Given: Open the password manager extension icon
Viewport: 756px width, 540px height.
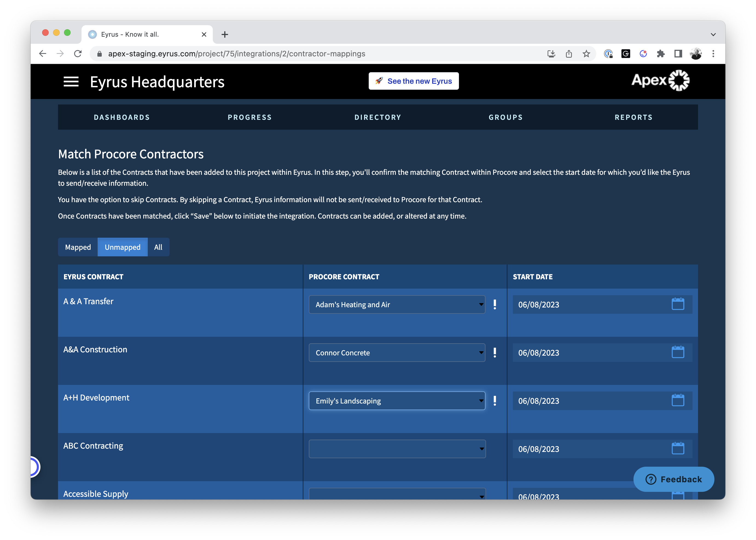Looking at the screenshot, I should (608, 54).
